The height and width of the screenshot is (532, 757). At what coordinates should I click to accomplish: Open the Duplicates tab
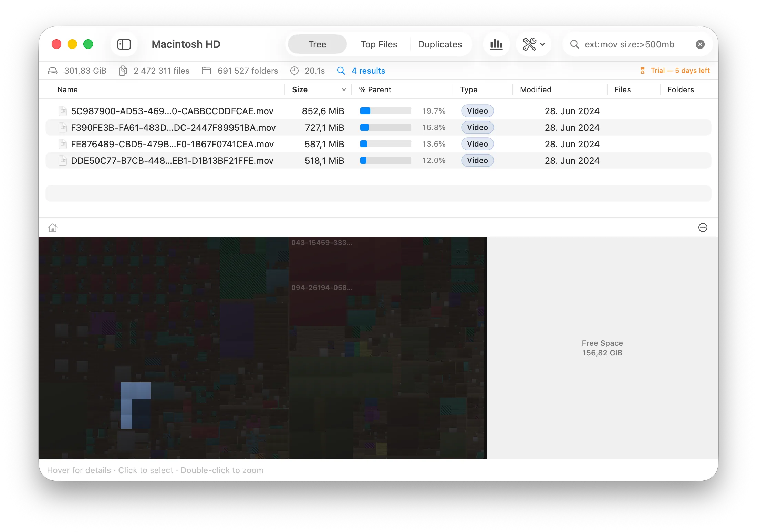point(440,44)
